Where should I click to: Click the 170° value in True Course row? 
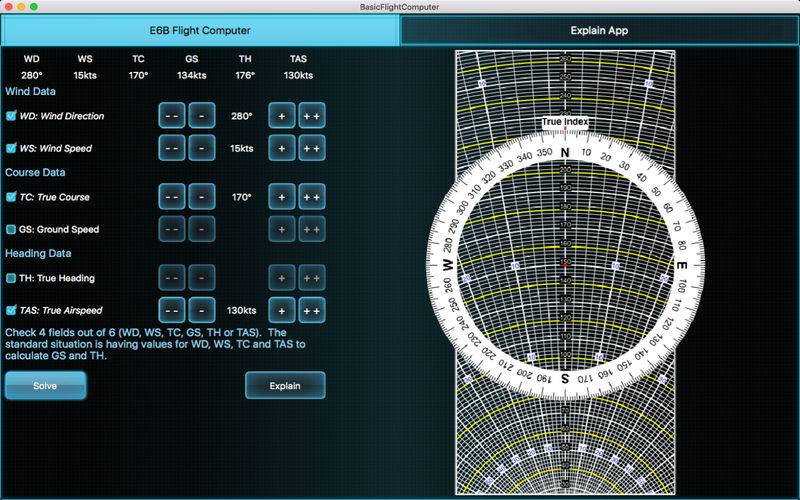pyautogui.click(x=241, y=197)
